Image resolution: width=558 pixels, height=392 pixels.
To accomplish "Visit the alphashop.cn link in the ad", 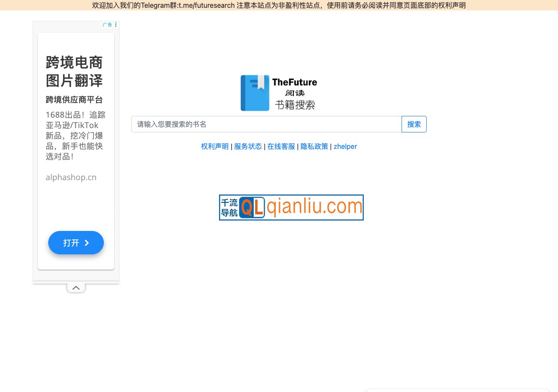I will tap(71, 177).
